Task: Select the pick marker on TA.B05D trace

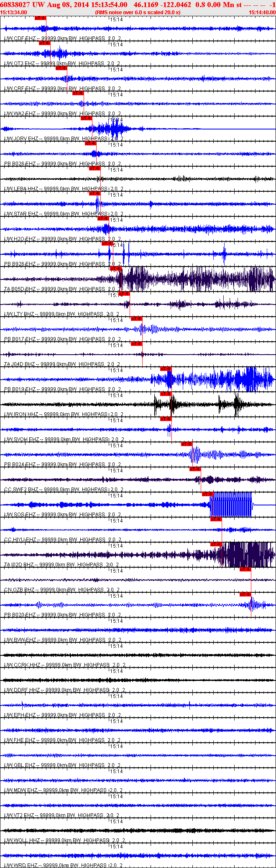Action: click(116, 269)
